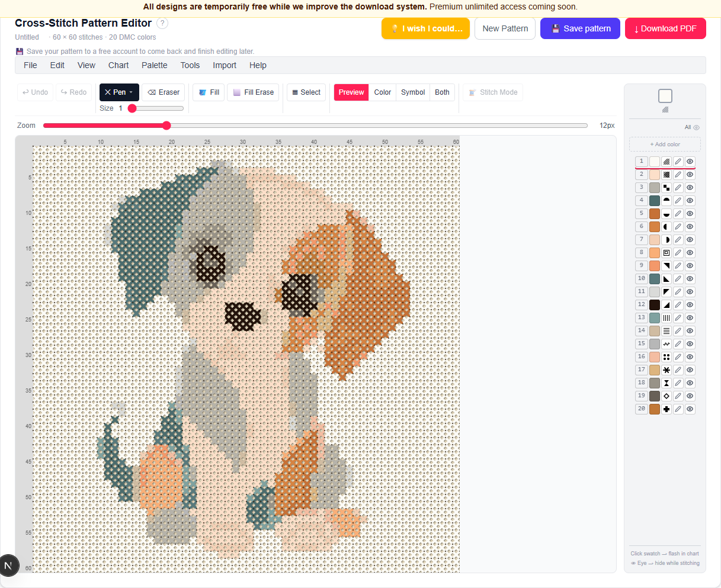721x588 pixels.
Task: Switch to Symbol display mode
Action: coord(413,92)
